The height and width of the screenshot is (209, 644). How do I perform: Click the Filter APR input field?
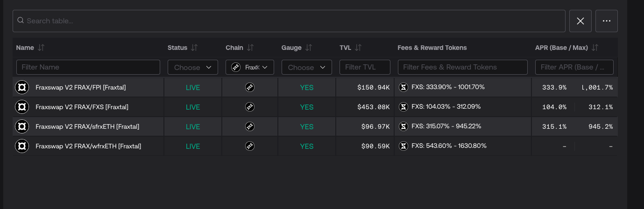point(574,67)
